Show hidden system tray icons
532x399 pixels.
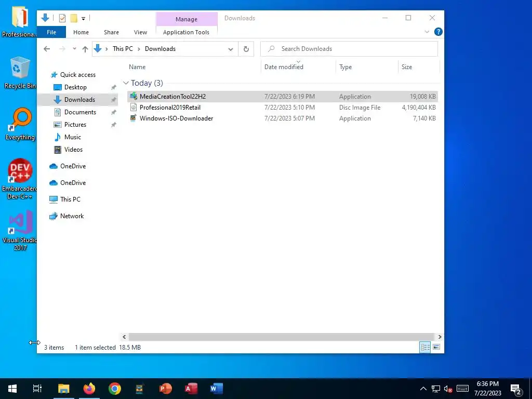click(x=423, y=389)
